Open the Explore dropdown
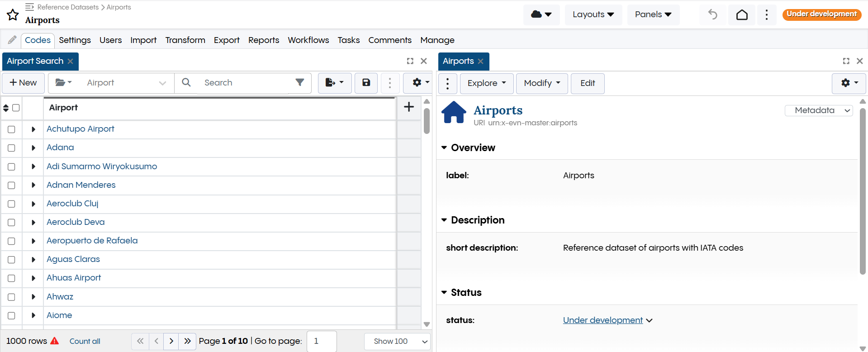 pos(487,83)
